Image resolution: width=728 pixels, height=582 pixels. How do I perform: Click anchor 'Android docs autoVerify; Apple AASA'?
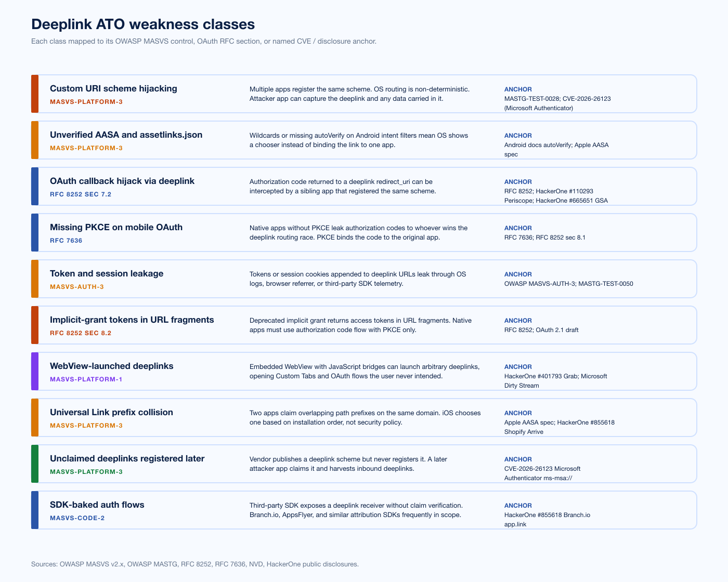[x=556, y=145]
